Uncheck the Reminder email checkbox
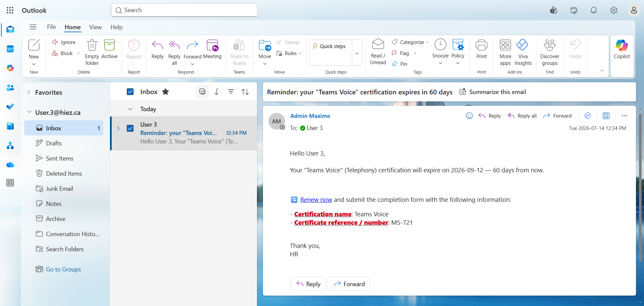Viewport: 644px width, 306px height. coord(130,128)
